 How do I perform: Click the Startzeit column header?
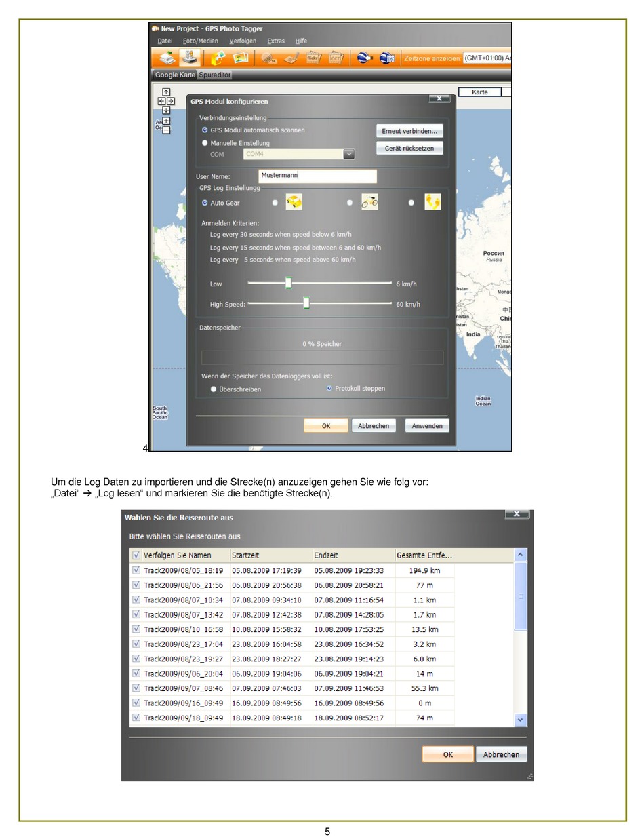pos(271,555)
